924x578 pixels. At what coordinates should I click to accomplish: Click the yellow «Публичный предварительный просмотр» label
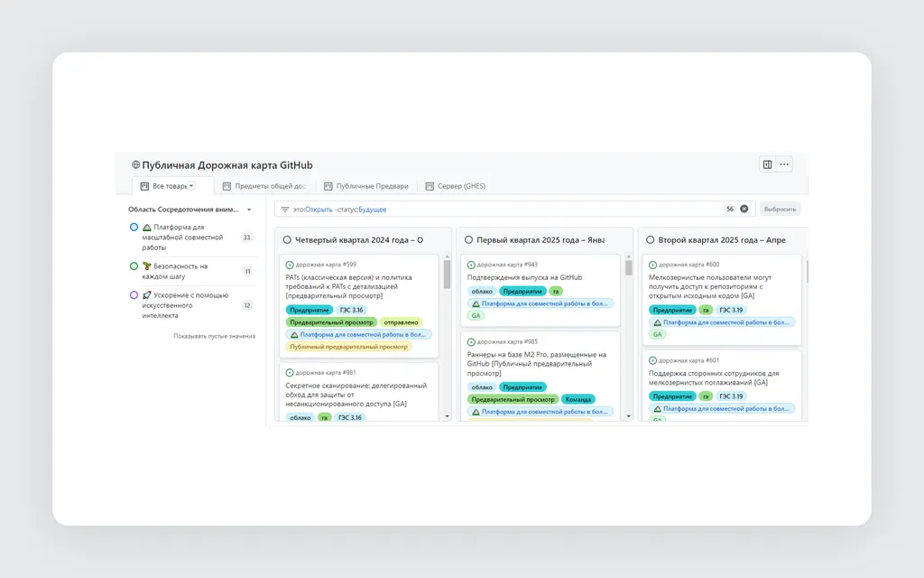point(349,347)
